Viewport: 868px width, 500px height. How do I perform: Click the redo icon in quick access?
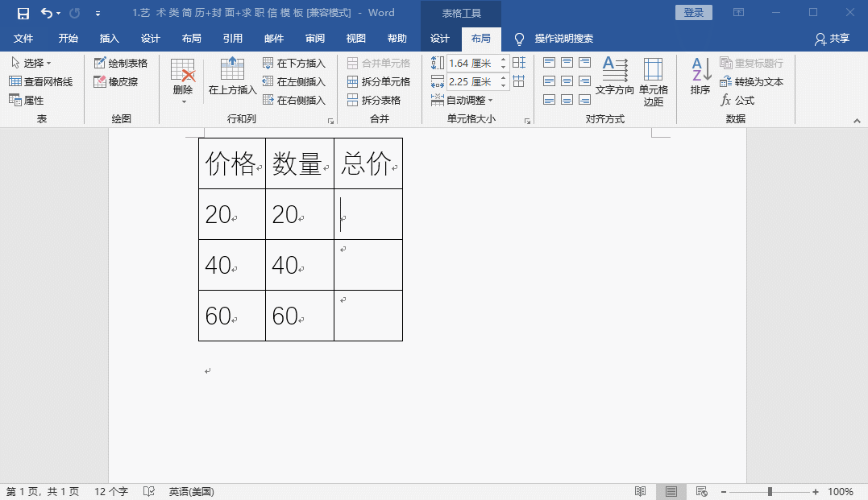pos(75,13)
